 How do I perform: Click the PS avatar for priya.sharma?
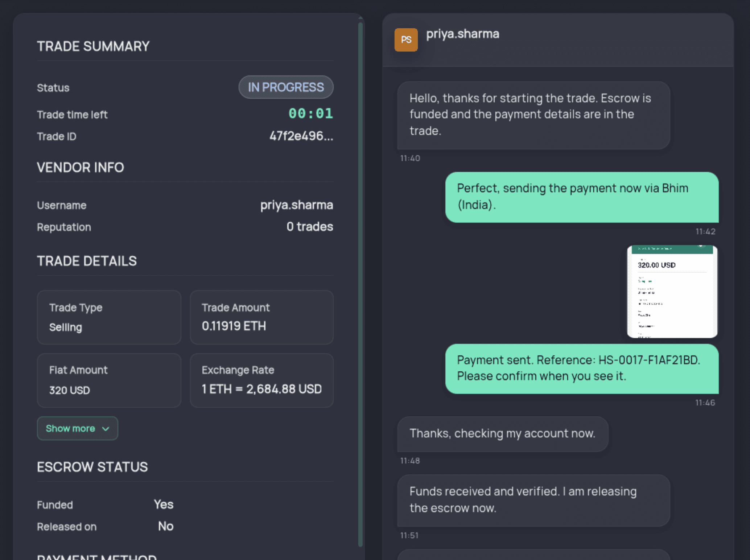(406, 40)
